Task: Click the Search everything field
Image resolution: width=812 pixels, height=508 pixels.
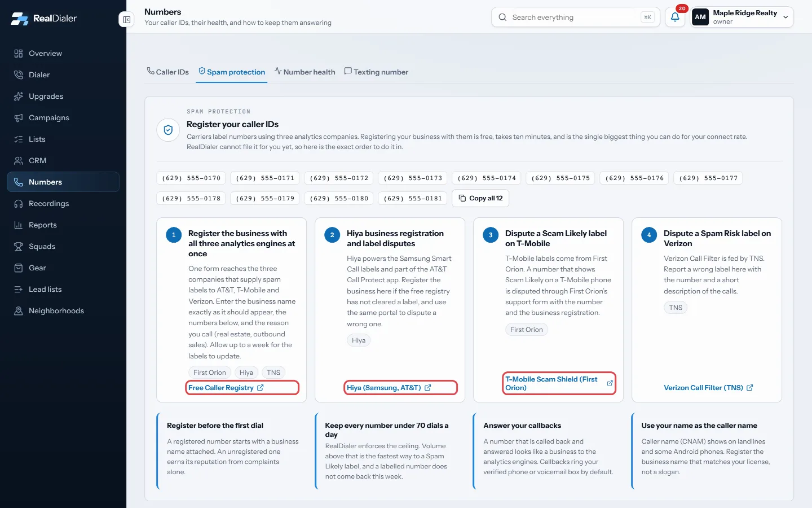Action: click(x=576, y=17)
